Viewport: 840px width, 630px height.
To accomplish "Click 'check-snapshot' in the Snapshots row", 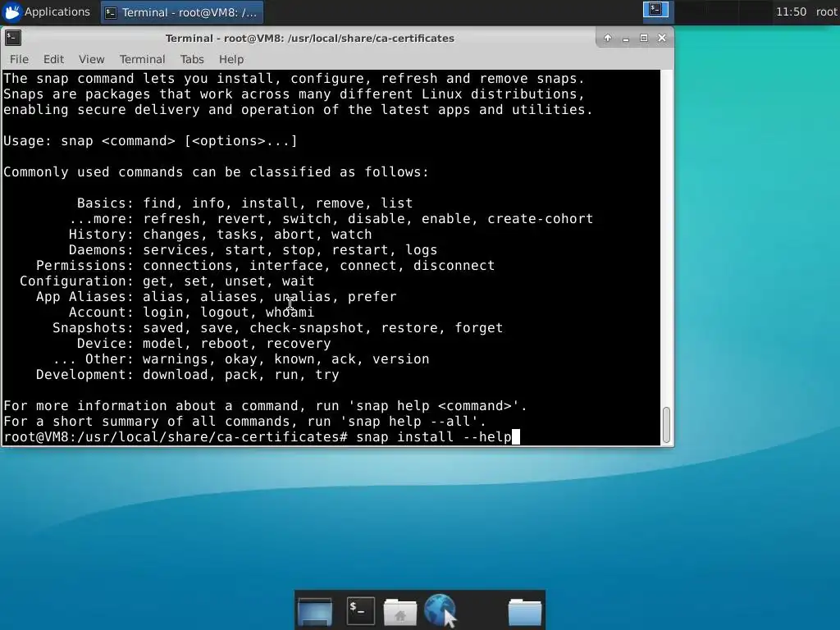I will point(307,327).
